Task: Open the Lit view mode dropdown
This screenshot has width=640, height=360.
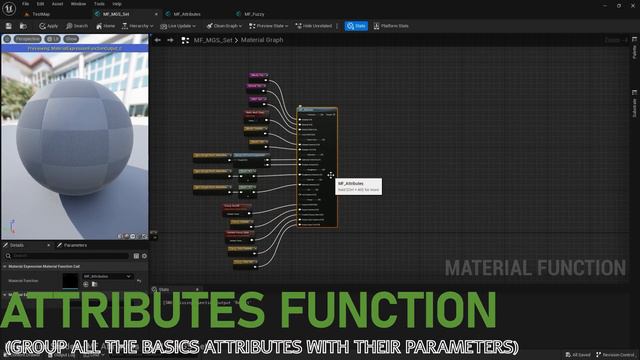Action: click(52, 39)
